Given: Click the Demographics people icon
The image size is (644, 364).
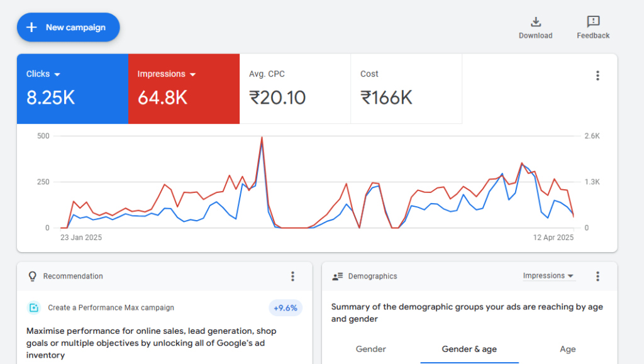Looking at the screenshot, I should (x=337, y=276).
